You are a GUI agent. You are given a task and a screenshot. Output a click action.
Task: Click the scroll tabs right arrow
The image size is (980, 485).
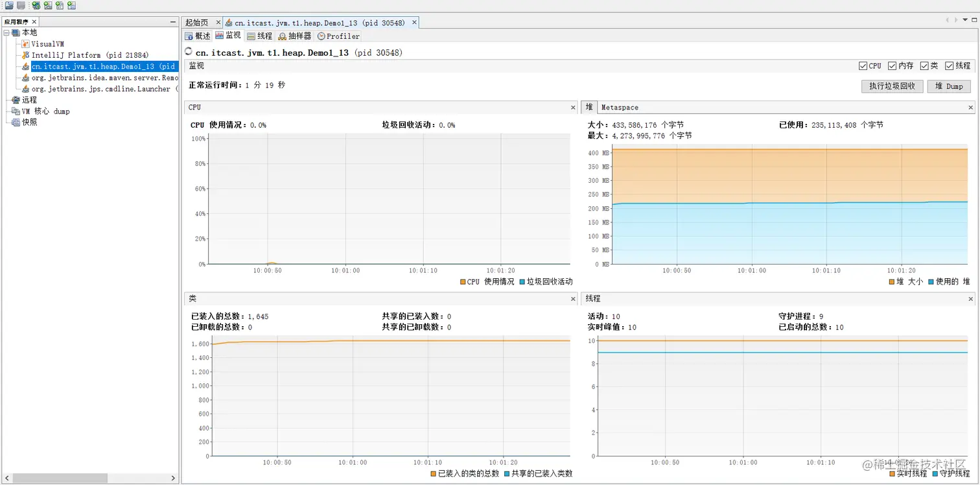pos(956,20)
